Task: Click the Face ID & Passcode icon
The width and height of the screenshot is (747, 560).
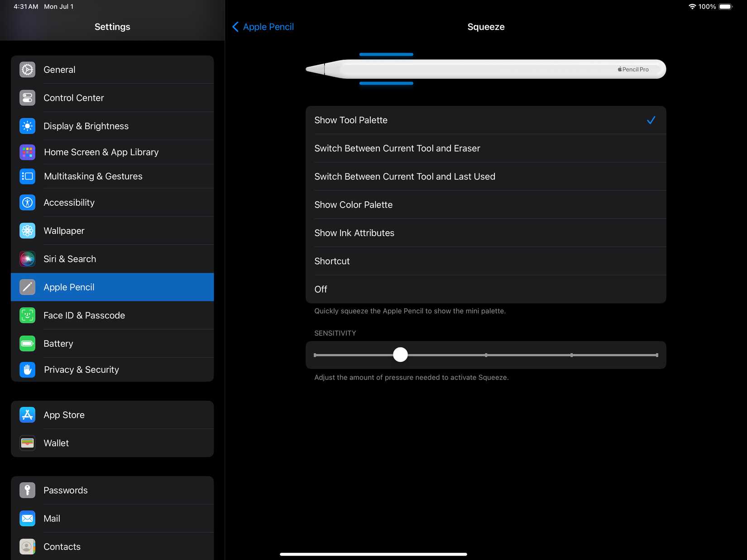Action: (x=28, y=315)
